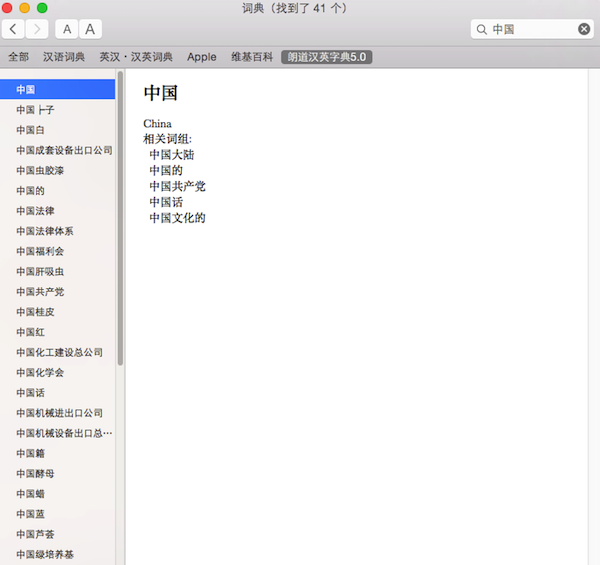Select the 中国芦荟 entry
The width and height of the screenshot is (600, 565).
click(57, 534)
